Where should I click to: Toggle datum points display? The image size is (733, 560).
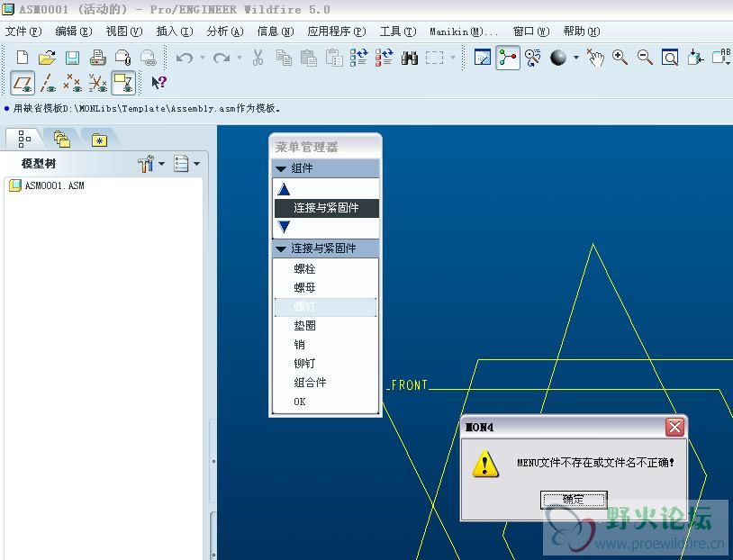(72, 83)
